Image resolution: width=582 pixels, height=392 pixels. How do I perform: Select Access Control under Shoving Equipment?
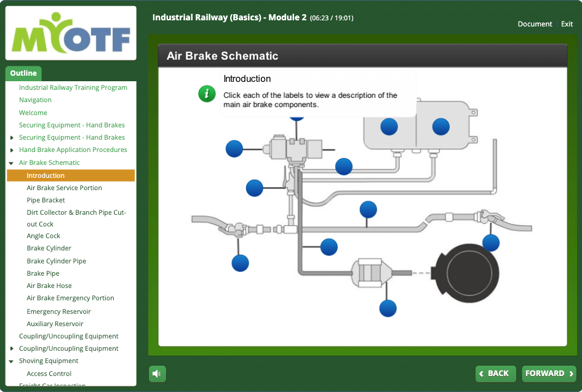click(x=49, y=374)
